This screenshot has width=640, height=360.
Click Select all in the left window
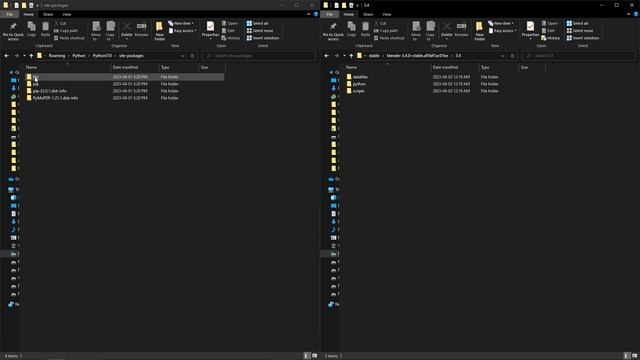point(258,23)
